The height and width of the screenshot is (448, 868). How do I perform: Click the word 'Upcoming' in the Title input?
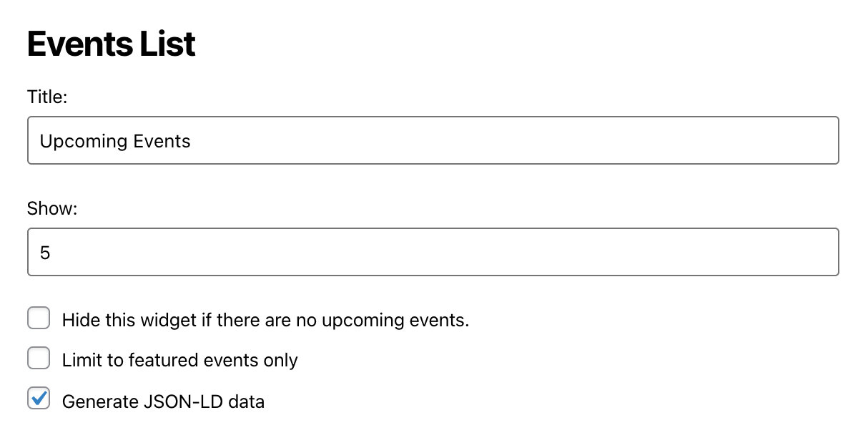(x=84, y=141)
